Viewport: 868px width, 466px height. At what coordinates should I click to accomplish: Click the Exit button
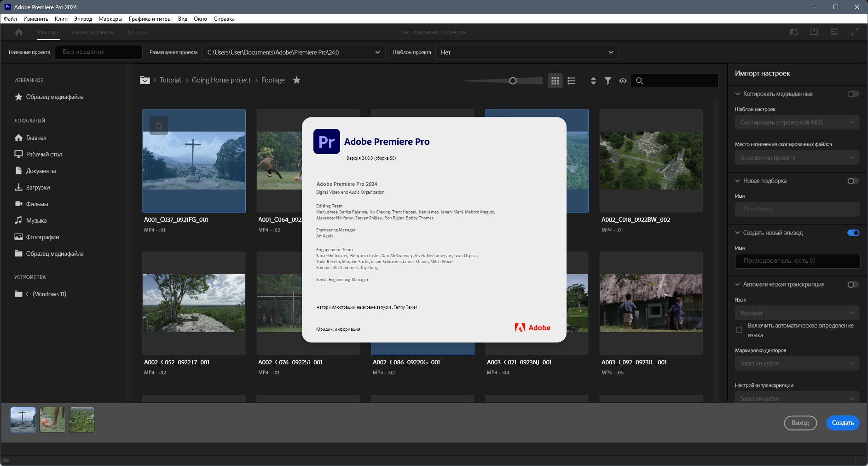coord(800,423)
